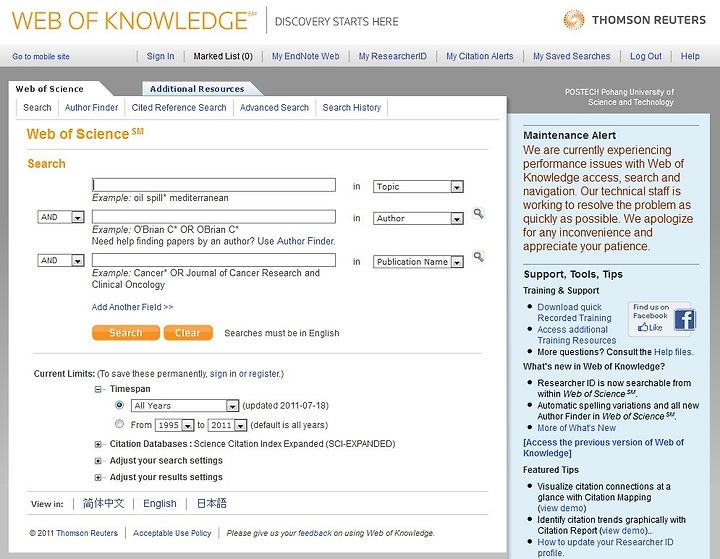
Task: Click into the Author search input field
Action: point(214,217)
